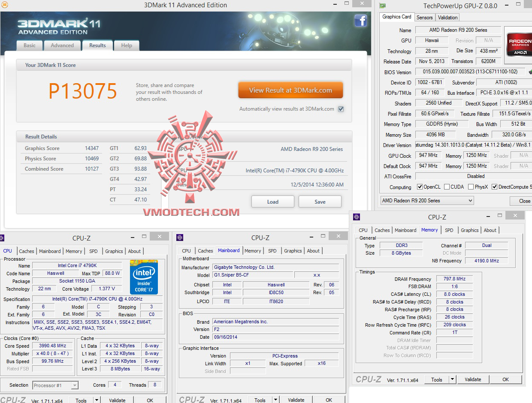Click Driver Version field in GPU-Z
This screenshot has width=532, height=403.
pos(474,145)
